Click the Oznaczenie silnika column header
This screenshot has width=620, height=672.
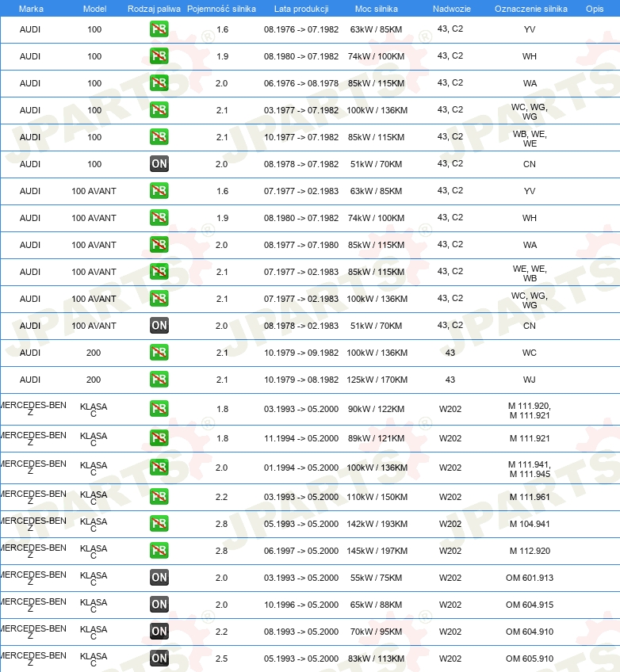pyautogui.click(x=531, y=9)
